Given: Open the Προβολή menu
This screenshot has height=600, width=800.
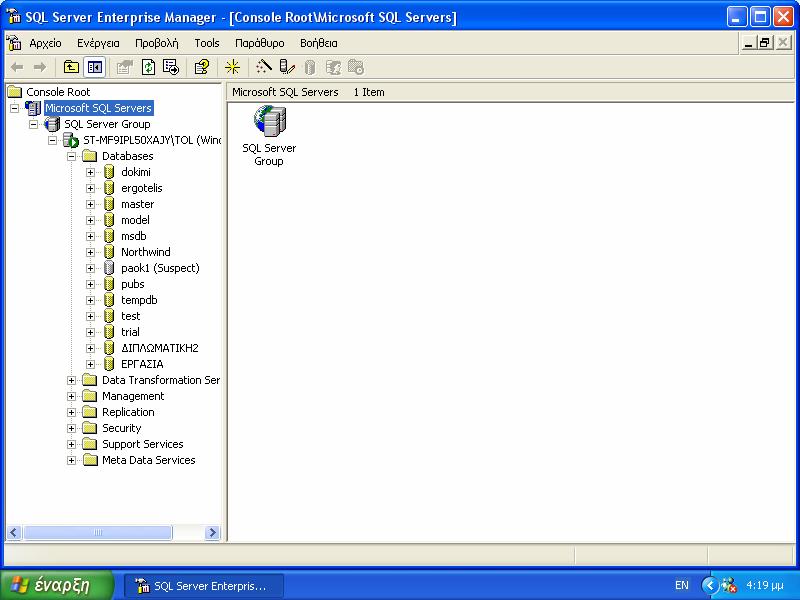Looking at the screenshot, I should click(x=157, y=43).
